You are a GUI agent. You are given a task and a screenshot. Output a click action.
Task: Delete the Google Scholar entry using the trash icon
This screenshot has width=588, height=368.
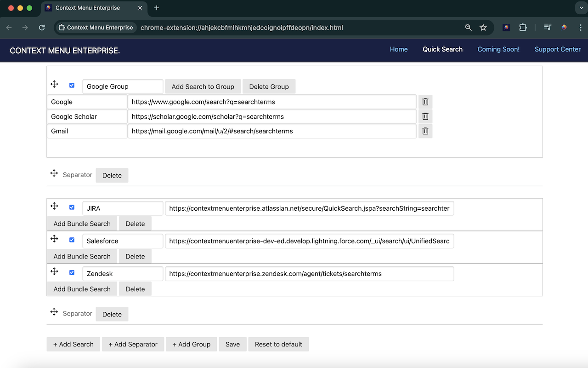pyautogui.click(x=425, y=116)
